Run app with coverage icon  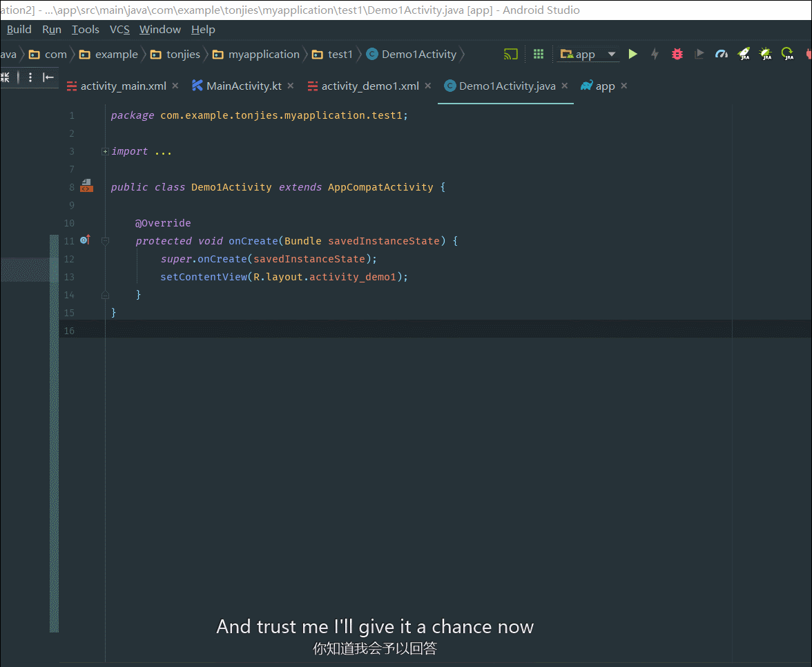[699, 54]
